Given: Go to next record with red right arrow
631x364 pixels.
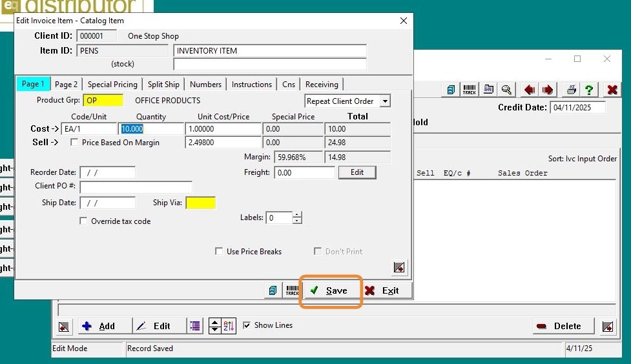Looking at the screenshot, I should coord(547,90).
